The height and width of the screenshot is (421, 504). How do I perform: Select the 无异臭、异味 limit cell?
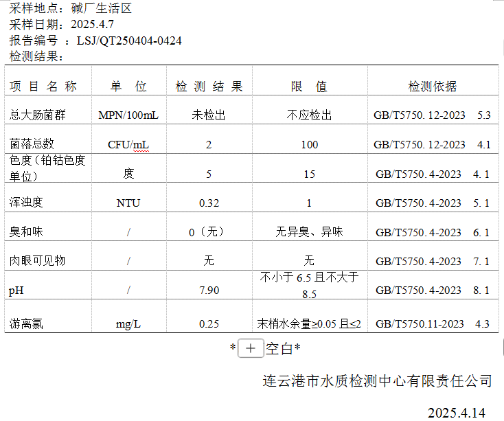click(x=309, y=232)
